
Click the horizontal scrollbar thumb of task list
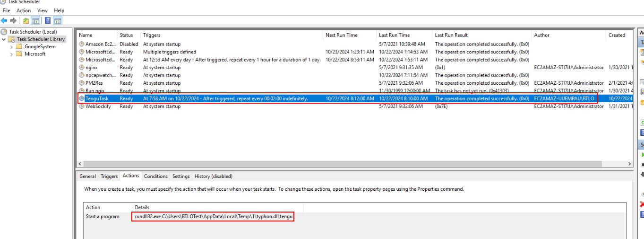pos(343,164)
